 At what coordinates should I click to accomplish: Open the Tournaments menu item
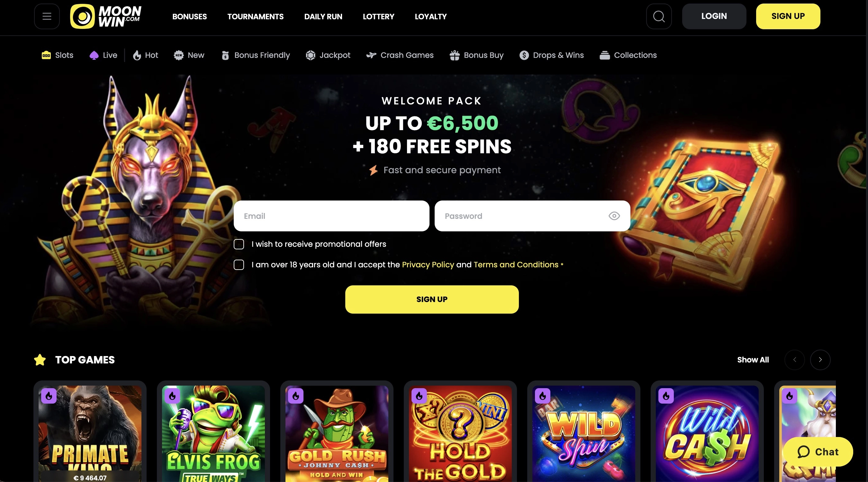(255, 16)
